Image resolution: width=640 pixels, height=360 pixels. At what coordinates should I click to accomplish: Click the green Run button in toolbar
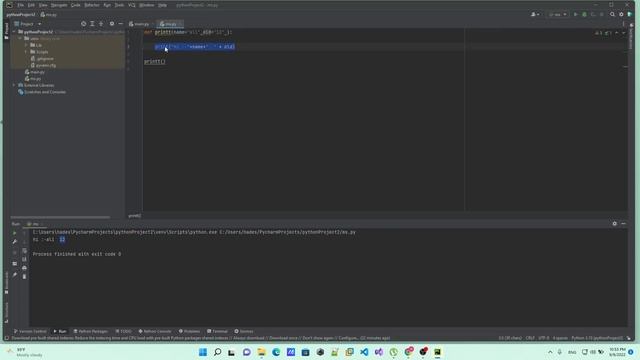(x=576, y=14)
